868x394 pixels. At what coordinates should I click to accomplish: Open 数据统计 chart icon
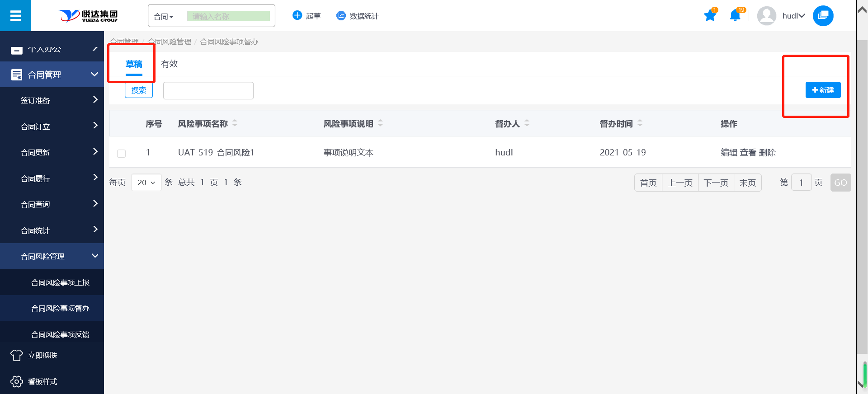(x=341, y=16)
